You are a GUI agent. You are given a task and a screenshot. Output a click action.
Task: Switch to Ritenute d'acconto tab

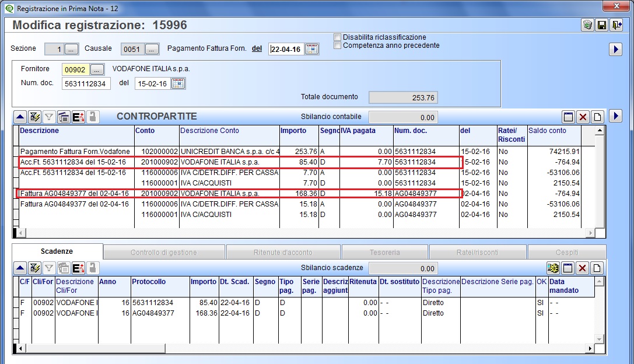(283, 252)
